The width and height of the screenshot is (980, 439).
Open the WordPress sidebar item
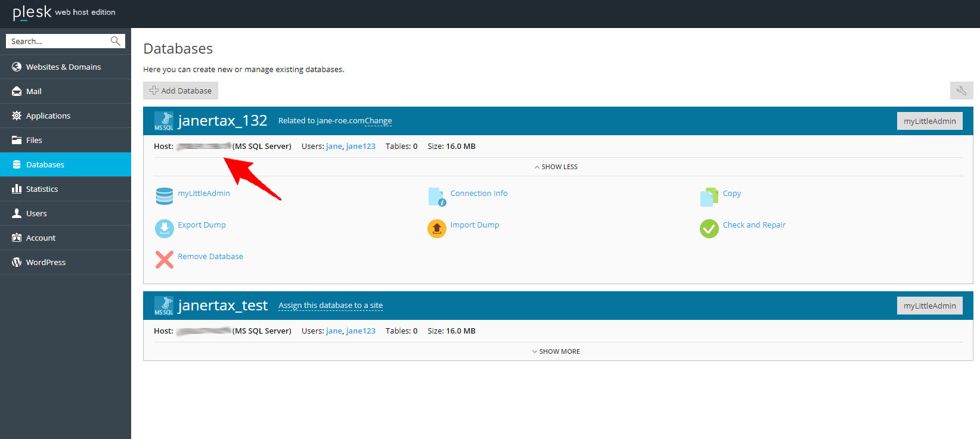click(45, 262)
